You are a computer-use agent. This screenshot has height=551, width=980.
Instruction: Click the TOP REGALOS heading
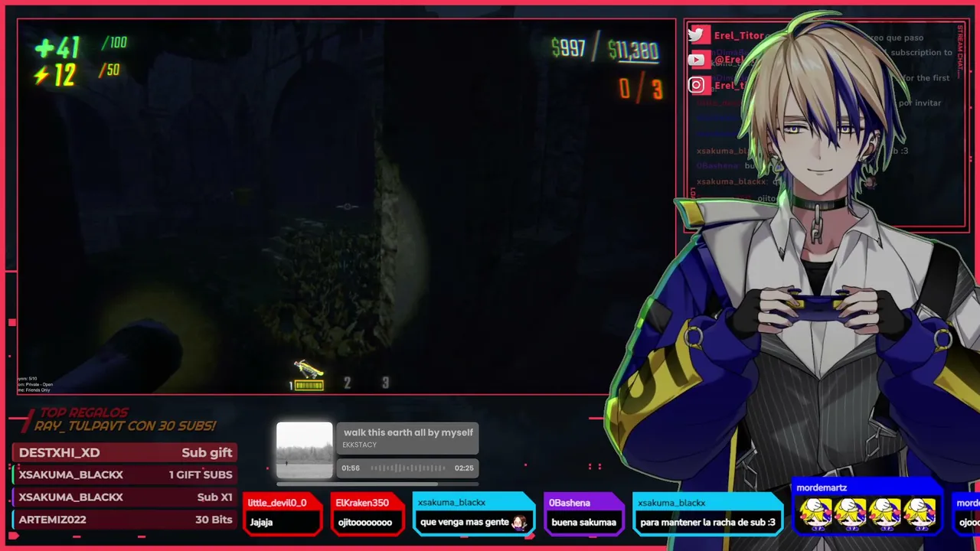coord(84,413)
